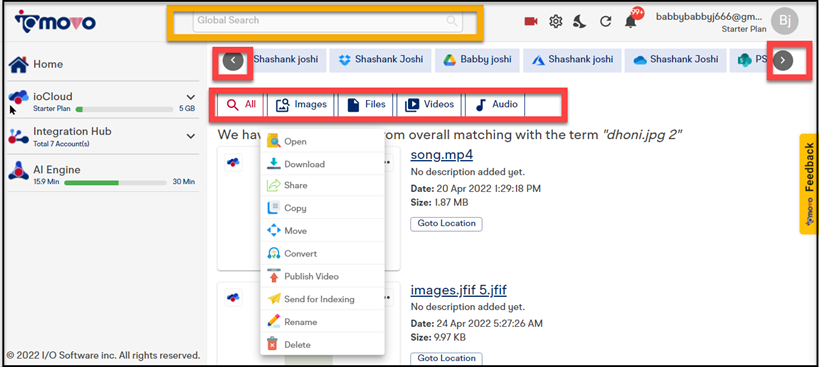Choose Rename from the context menu
This screenshot has width=819, height=367.
coord(322,322)
